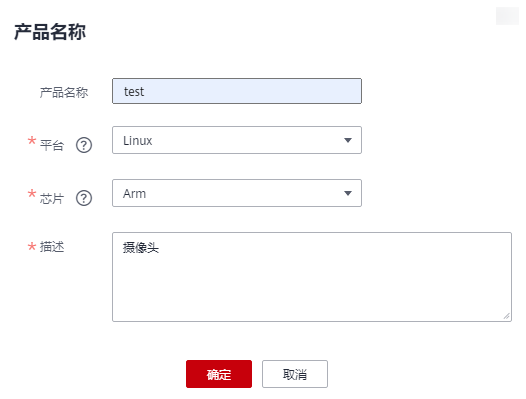Click into the 描述 text area
Viewport: 526px width, 399px height.
312,277
